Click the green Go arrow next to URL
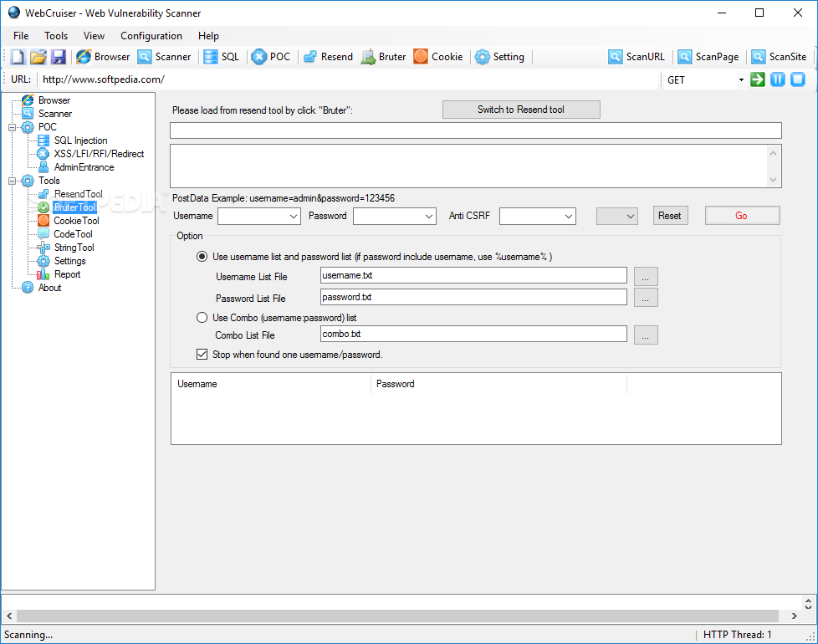 (758, 79)
